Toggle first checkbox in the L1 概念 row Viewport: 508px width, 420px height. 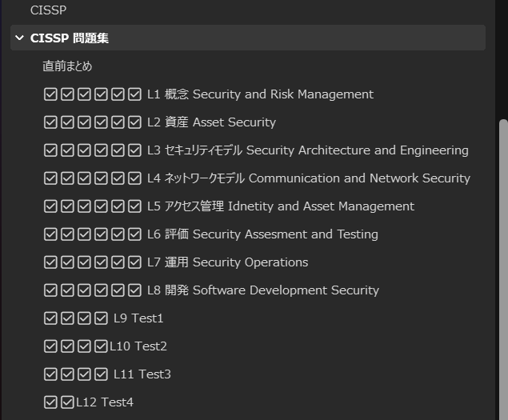[50, 94]
